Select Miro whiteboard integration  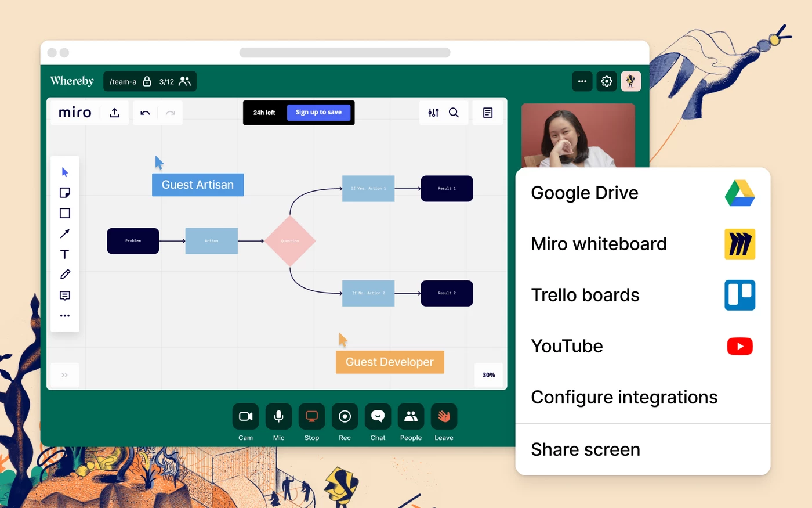(643, 244)
